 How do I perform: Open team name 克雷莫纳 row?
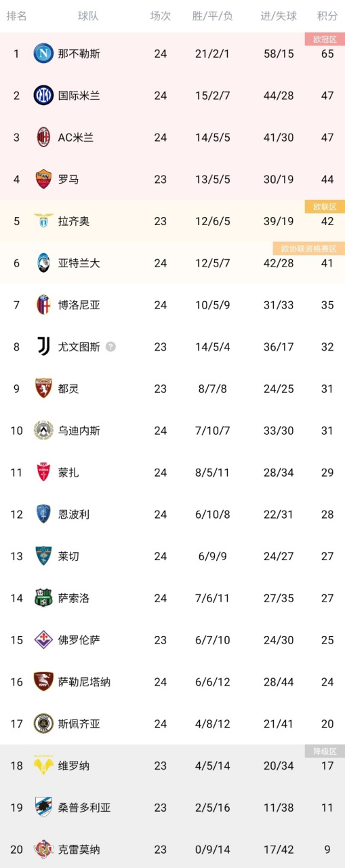[x=172, y=849]
